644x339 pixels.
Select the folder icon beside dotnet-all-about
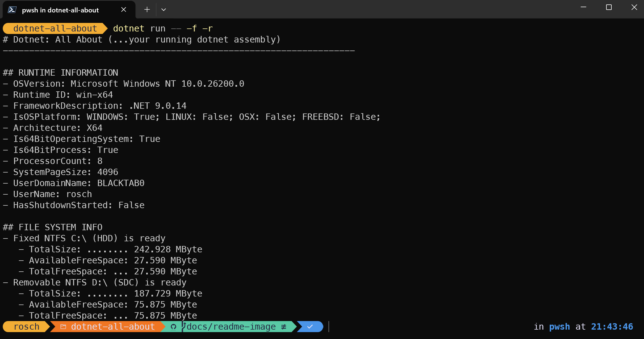63,327
